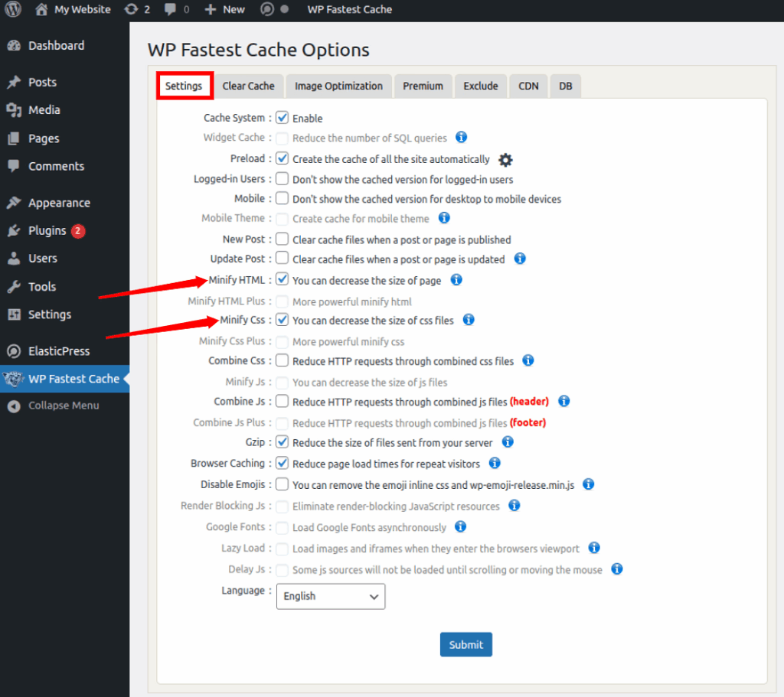The width and height of the screenshot is (784, 697).
Task: Enable the Combine Css option
Action: 282,360
